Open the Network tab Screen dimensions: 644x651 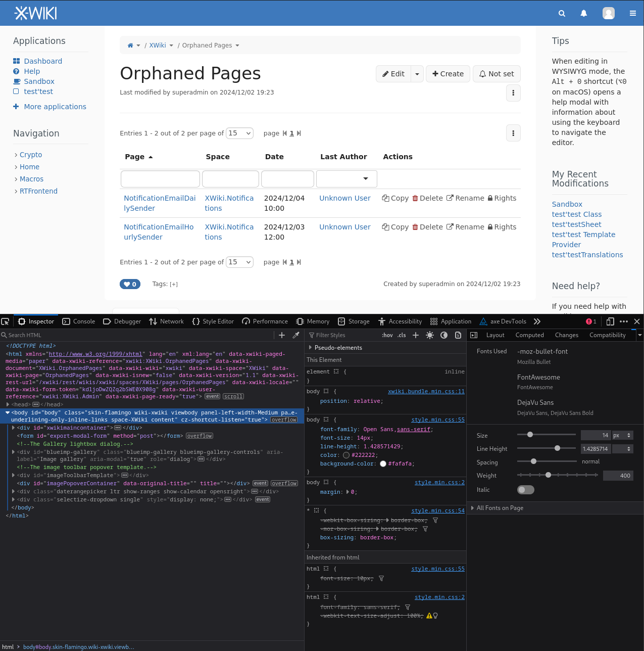[x=166, y=321]
